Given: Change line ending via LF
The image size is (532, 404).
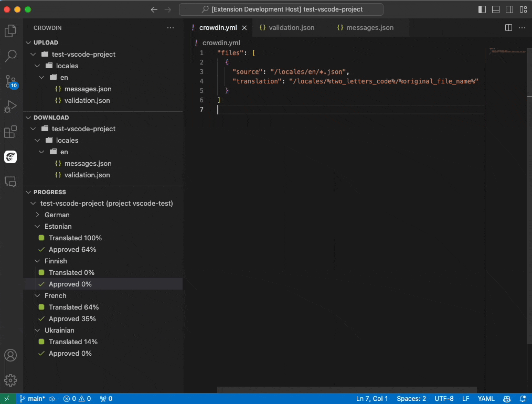Looking at the screenshot, I should (x=465, y=399).
